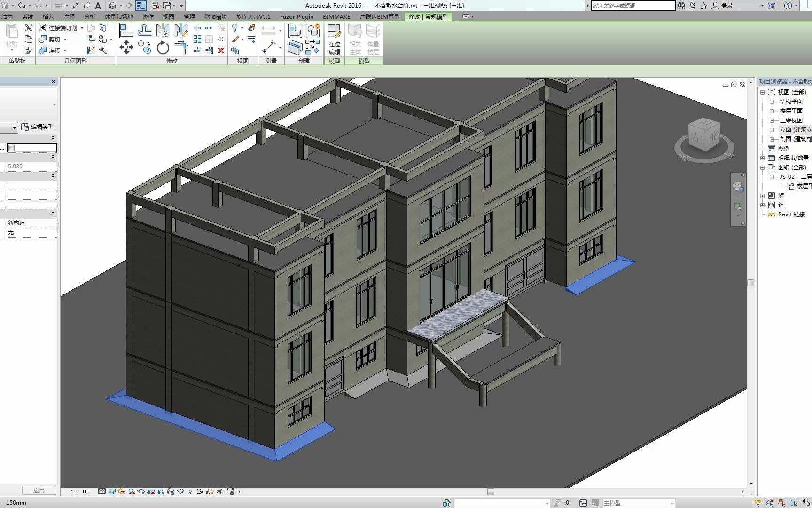This screenshot has width=812, height=508.
Task: Toggle Select Pinned Elements in status bar
Action: pyautogui.click(x=782, y=503)
